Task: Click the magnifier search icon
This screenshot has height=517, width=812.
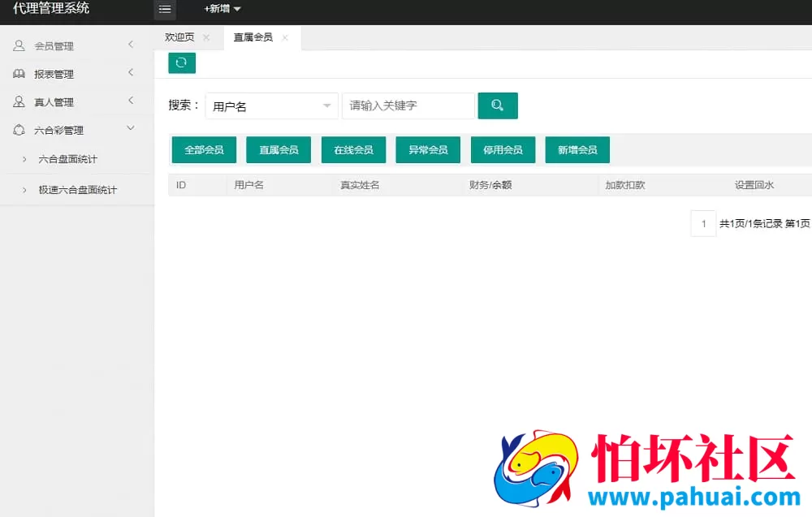Action: pyautogui.click(x=498, y=105)
